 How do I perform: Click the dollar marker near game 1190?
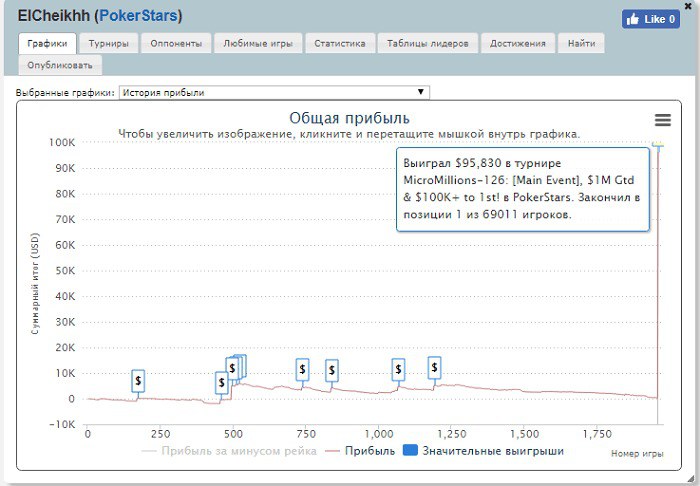(x=434, y=368)
